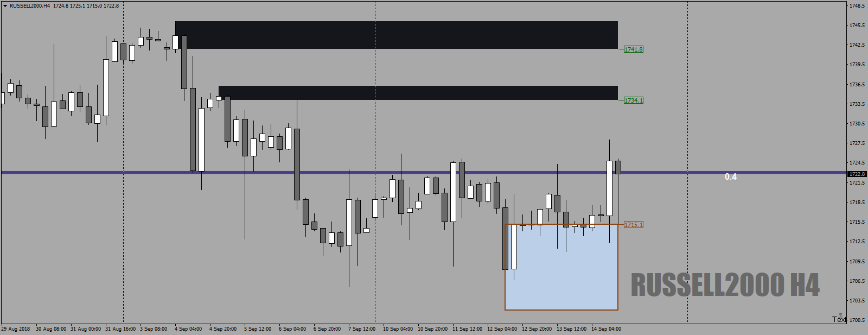Click the 1730.5 value on price axis
The image size is (868, 335).
(x=857, y=124)
